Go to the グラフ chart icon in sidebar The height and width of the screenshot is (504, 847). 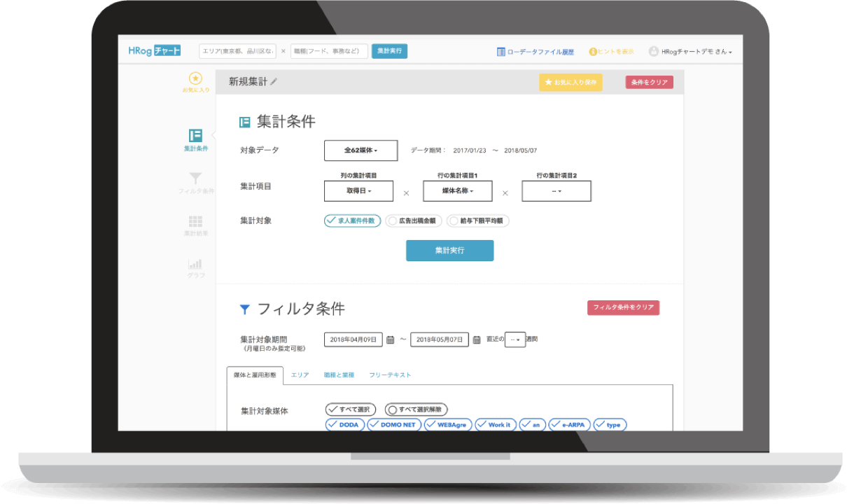coord(195,265)
